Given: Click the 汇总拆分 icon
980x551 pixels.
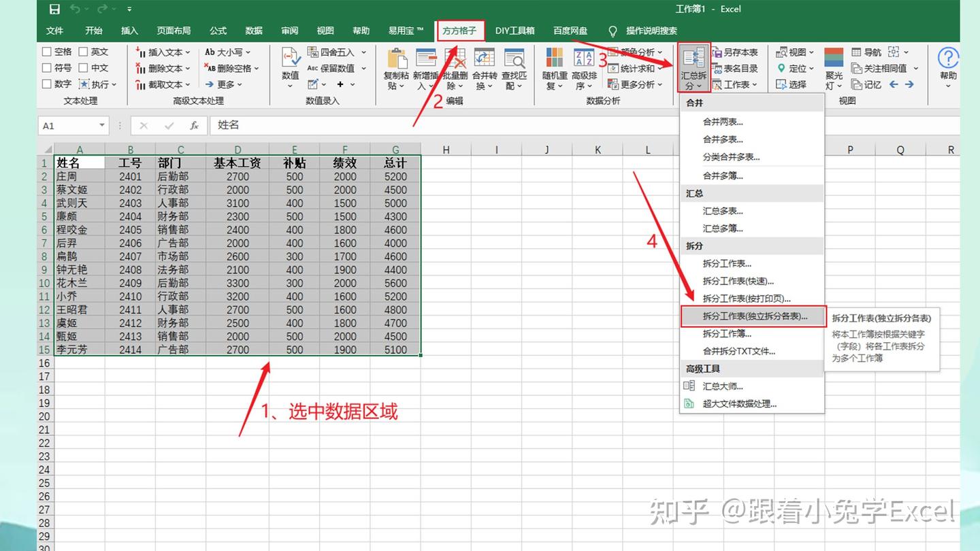Looking at the screenshot, I should click(x=693, y=67).
